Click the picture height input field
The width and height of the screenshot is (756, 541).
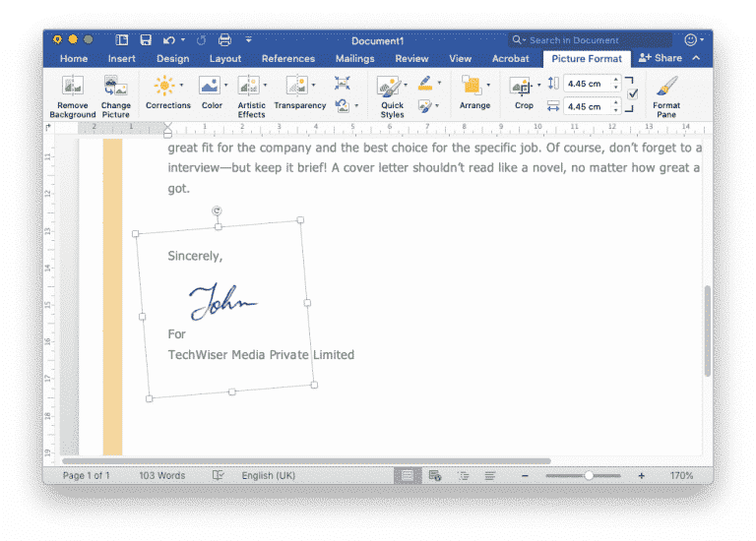tap(592, 84)
